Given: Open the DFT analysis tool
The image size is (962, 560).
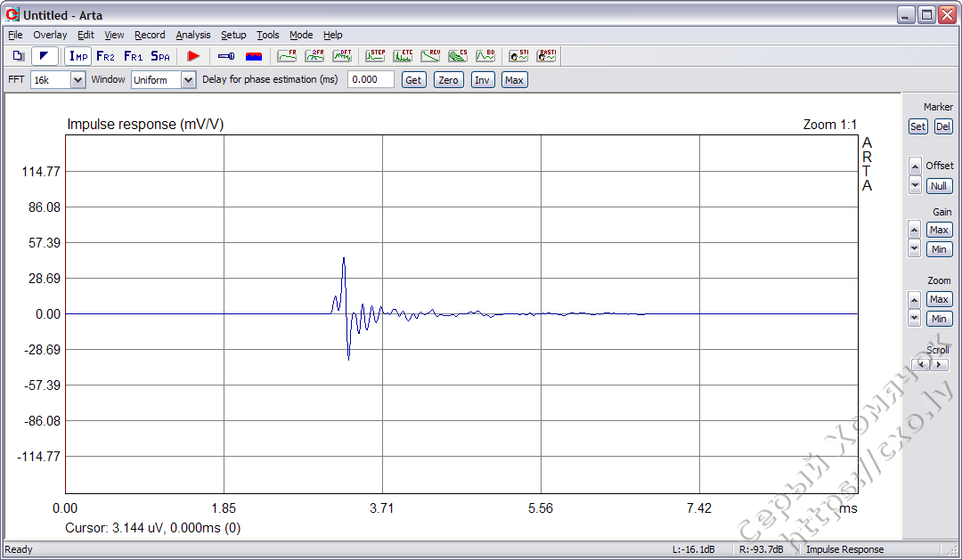Looking at the screenshot, I should pyautogui.click(x=342, y=56).
